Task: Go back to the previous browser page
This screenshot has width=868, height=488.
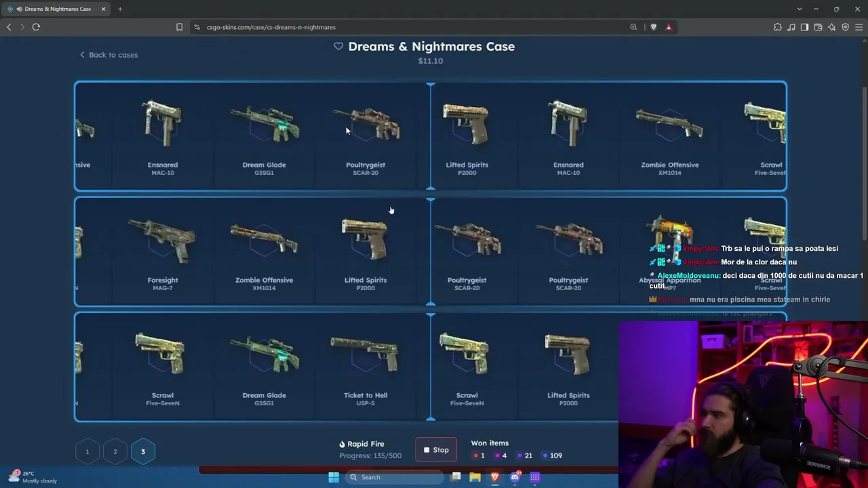Action: [x=9, y=27]
